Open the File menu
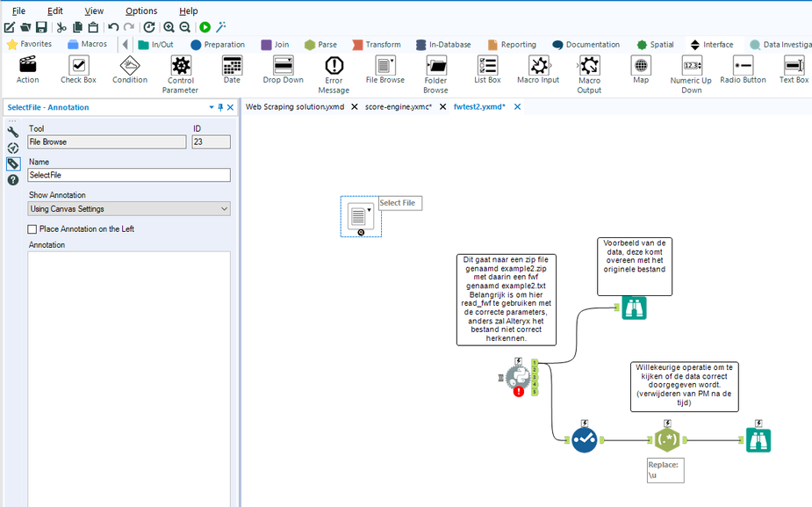The image size is (812, 507). pos(18,11)
